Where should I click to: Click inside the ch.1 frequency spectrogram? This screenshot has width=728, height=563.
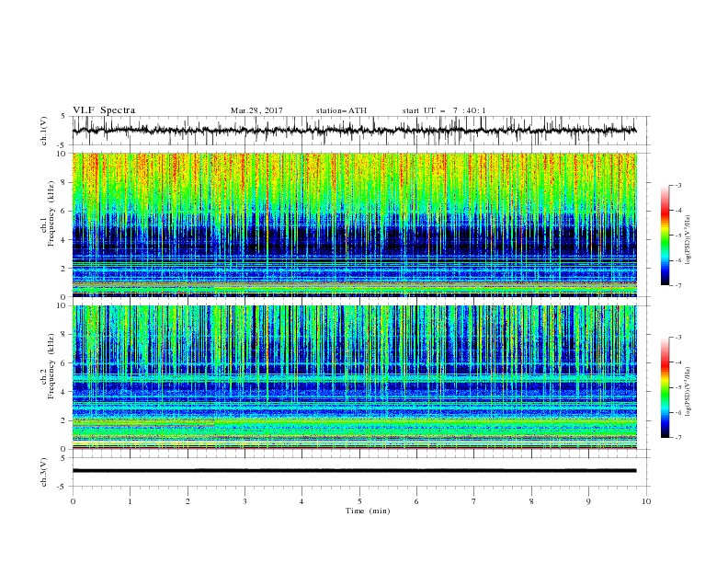355,224
